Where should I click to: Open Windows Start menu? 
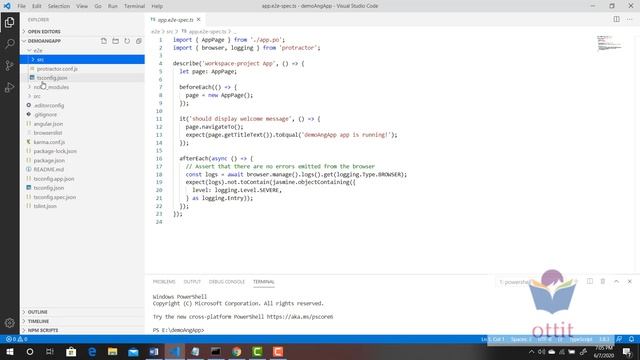click(9, 351)
